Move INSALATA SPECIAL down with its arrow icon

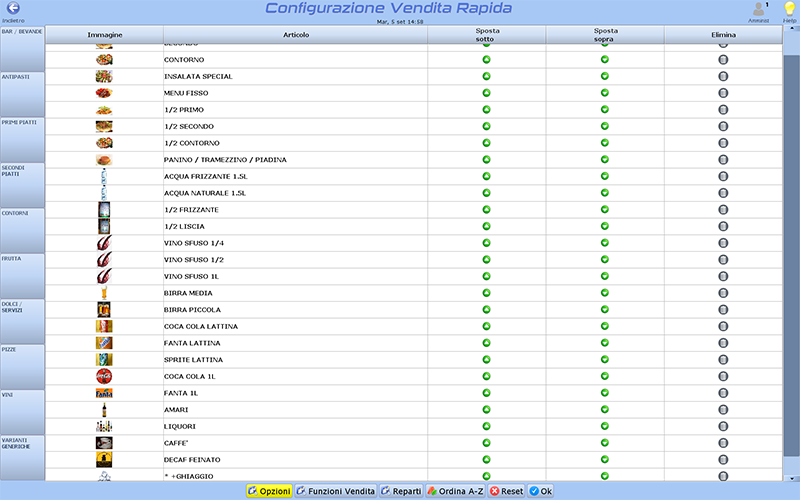tap(486, 76)
